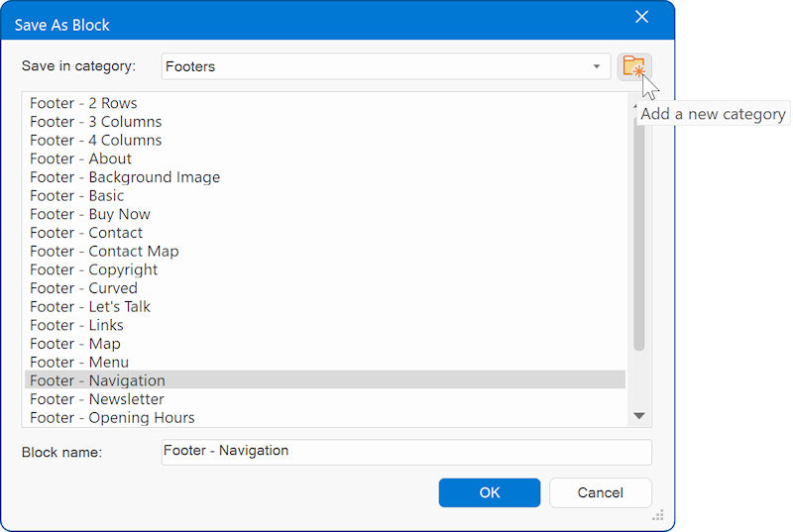Select Footer - 3 Columns block

click(95, 122)
